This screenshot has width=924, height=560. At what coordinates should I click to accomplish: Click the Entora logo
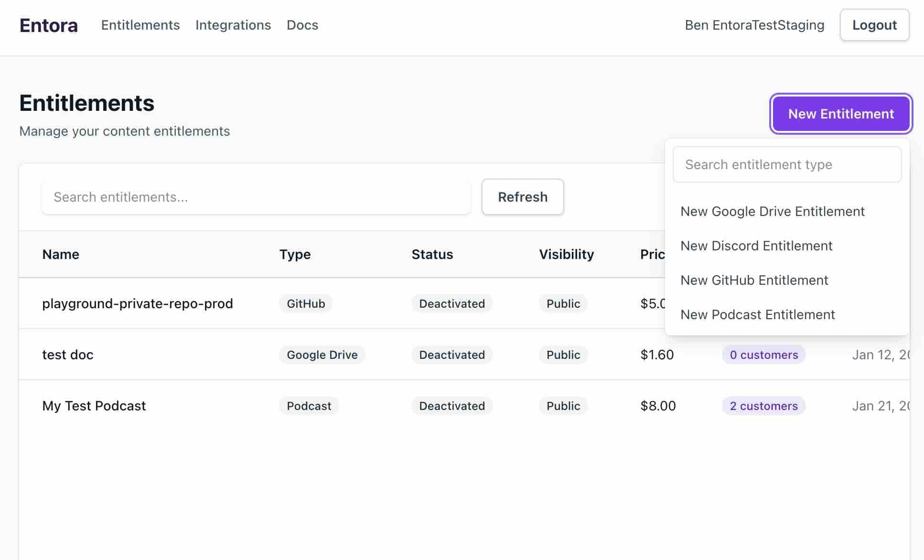[x=48, y=25]
